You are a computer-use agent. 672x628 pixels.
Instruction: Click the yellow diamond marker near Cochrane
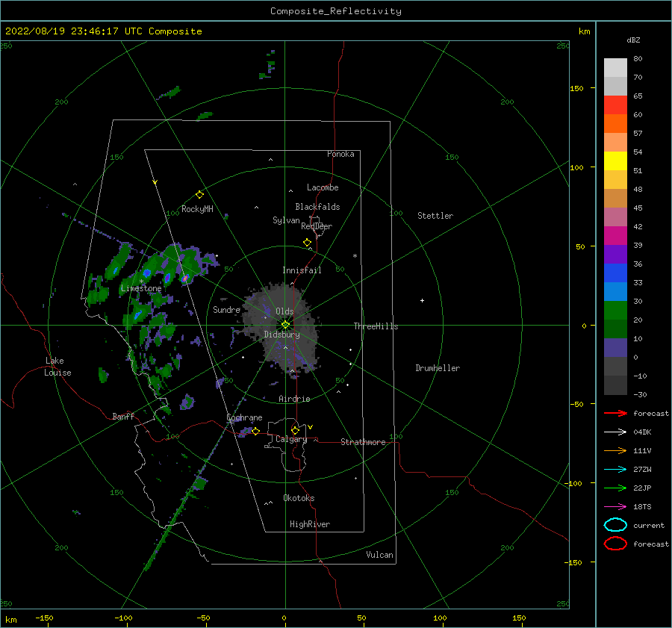point(255,431)
